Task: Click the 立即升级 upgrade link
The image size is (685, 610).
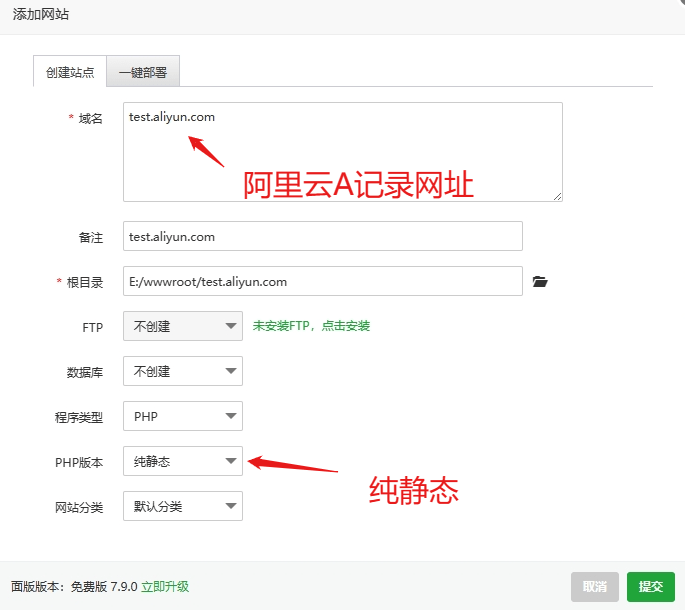Action: point(165,587)
